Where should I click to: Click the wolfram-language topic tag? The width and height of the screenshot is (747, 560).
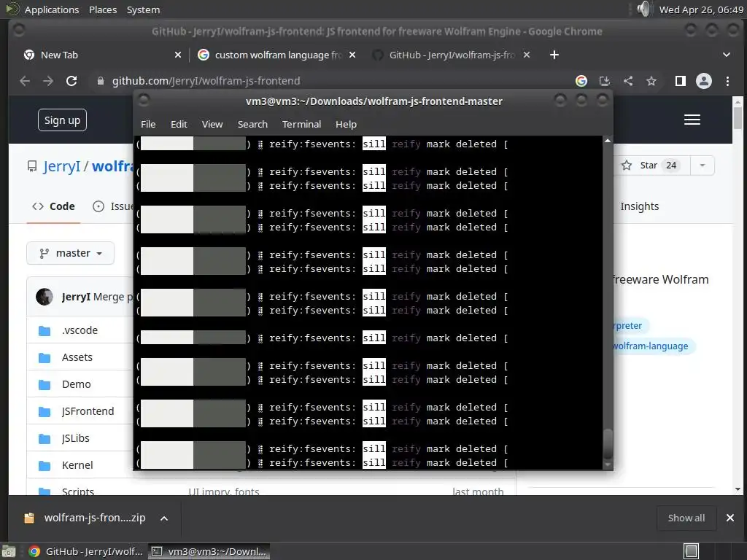(651, 346)
